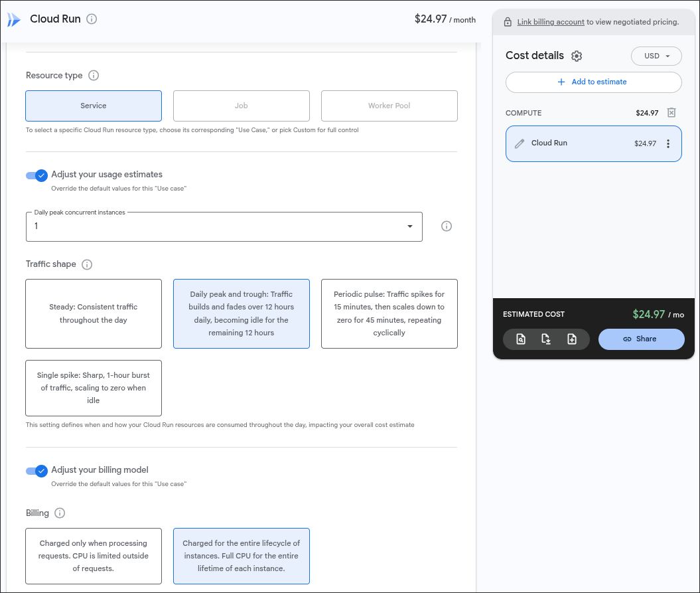Show info for Traffic shape
Screen dimensions: 700x593
pyautogui.click(x=87, y=264)
